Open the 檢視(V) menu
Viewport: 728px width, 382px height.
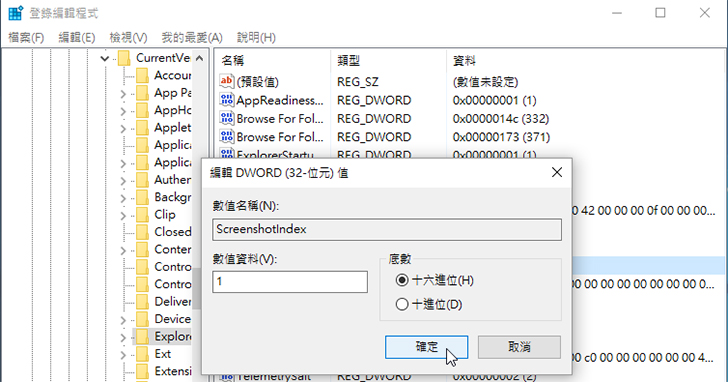click(x=128, y=38)
